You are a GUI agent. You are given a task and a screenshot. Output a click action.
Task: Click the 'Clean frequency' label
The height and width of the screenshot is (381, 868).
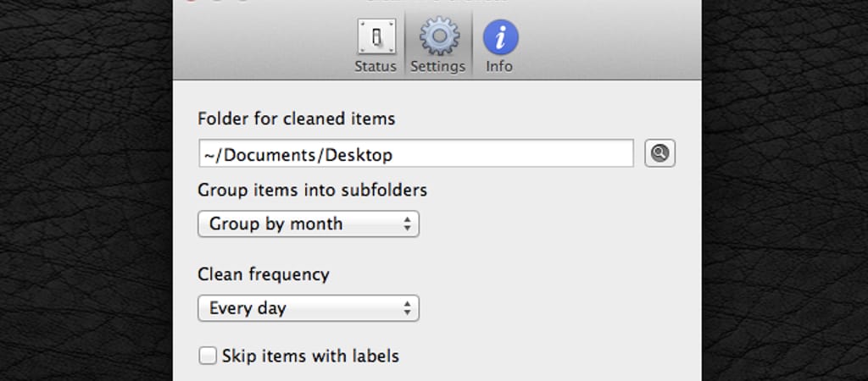[264, 274]
